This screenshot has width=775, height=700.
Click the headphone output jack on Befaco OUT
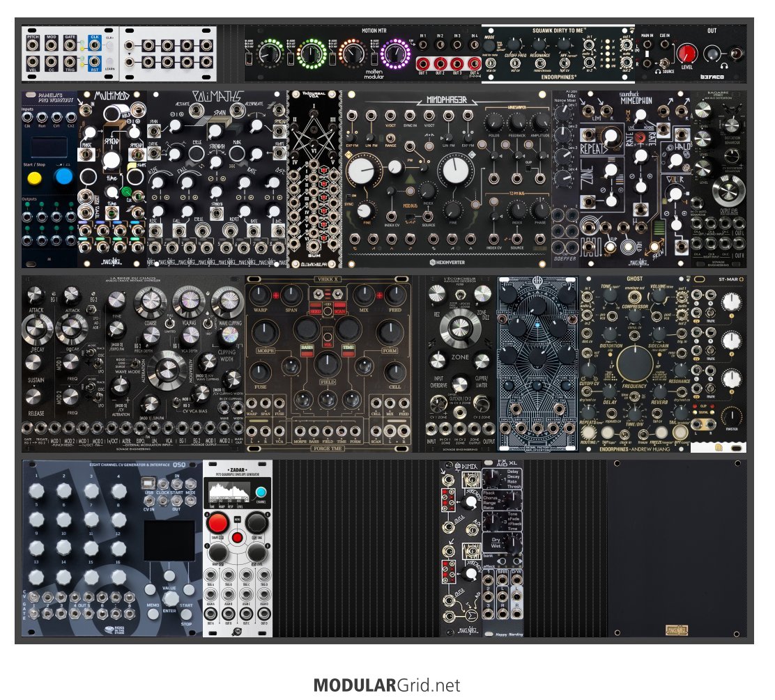point(737,54)
